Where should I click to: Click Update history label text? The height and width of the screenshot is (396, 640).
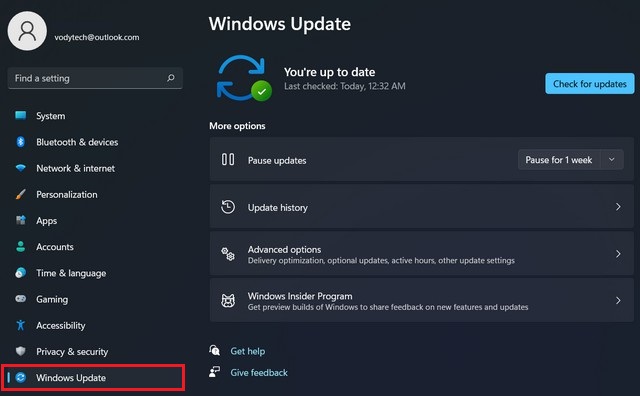[x=278, y=207]
